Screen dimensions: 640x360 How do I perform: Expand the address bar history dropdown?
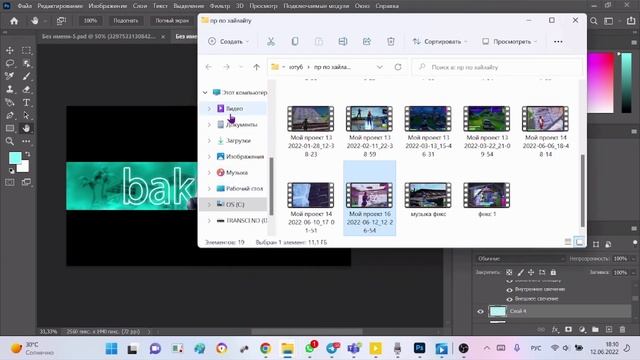coord(380,67)
